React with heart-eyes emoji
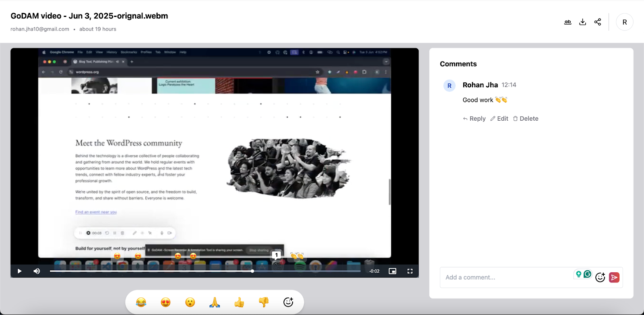The width and height of the screenshot is (644, 315). (165, 302)
